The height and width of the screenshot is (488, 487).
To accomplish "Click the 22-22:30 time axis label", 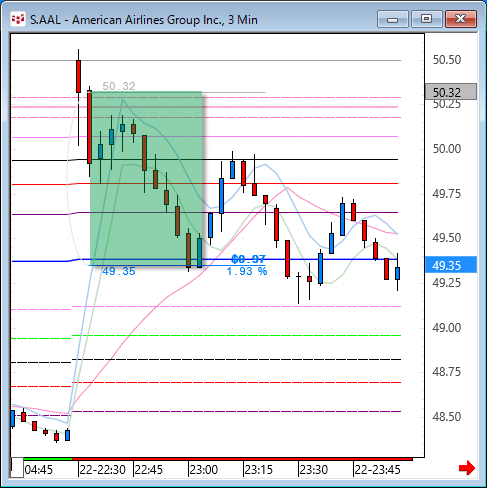I will pos(102,470).
